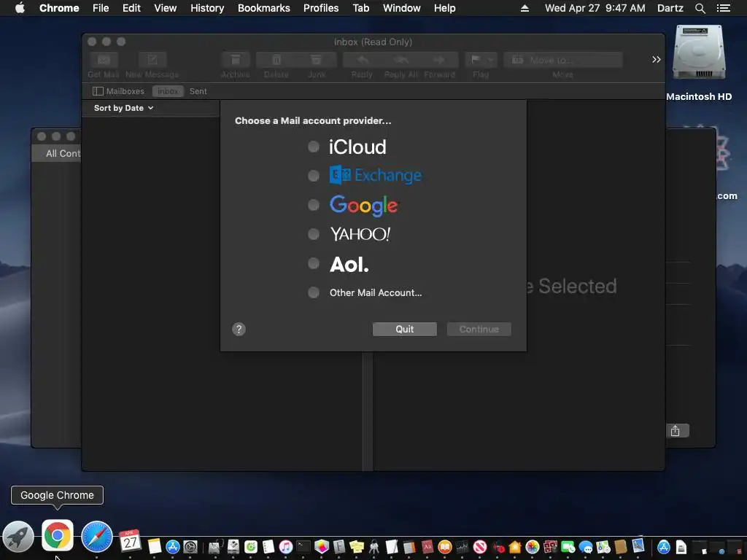Open the News app from the dock
747x560 pixels.
(x=480, y=547)
